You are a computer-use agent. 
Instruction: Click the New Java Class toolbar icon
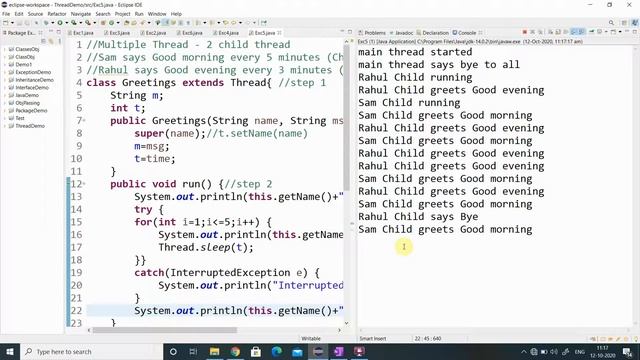click(x=111, y=23)
